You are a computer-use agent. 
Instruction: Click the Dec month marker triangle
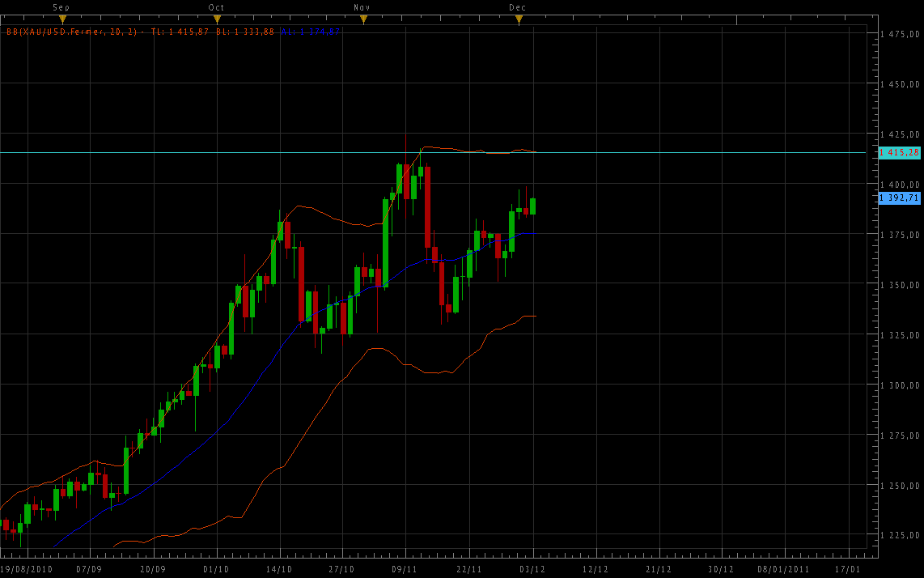[x=518, y=19]
